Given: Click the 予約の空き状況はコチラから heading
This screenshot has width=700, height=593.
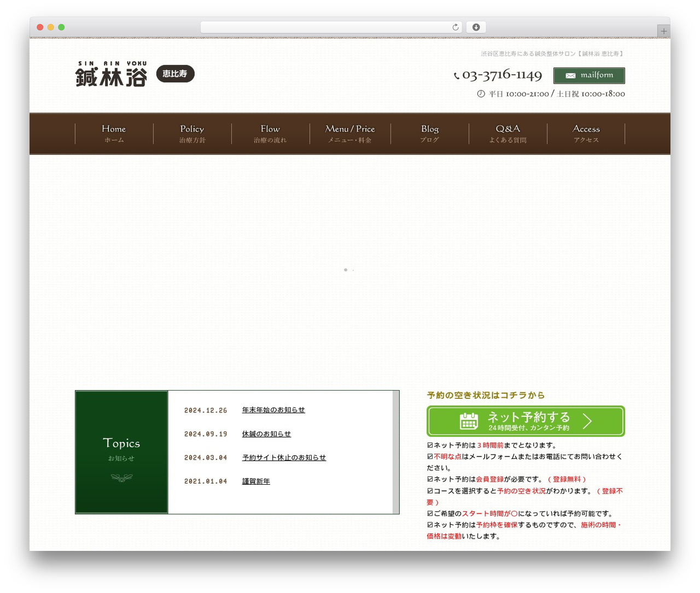Looking at the screenshot, I should click(486, 396).
